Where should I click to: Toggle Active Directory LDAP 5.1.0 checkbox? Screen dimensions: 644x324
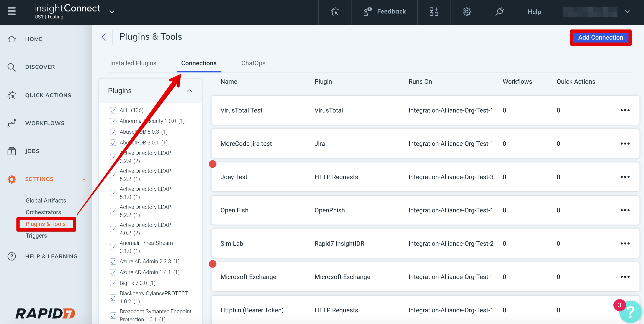pos(113,193)
